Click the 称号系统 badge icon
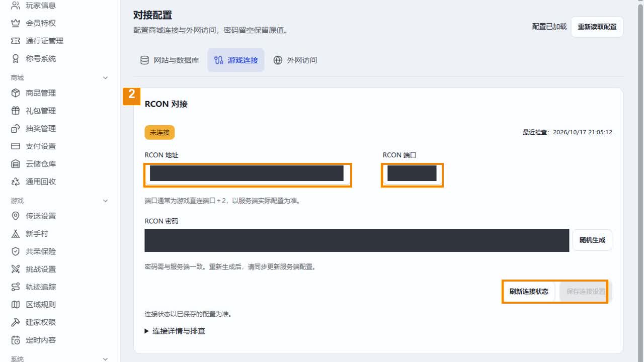 tap(16, 58)
